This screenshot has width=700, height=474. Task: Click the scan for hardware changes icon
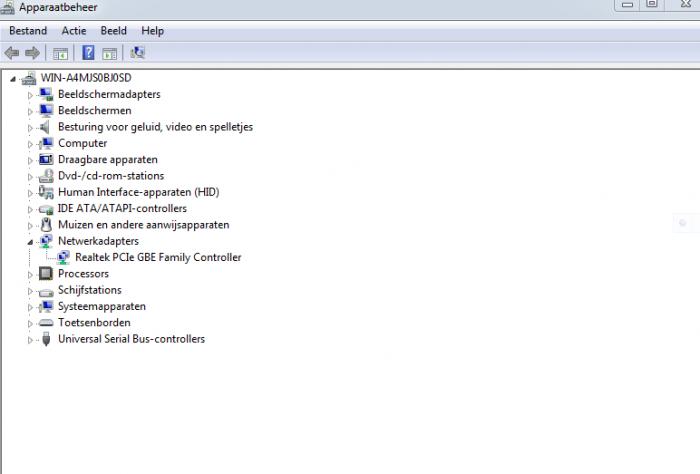[138, 53]
